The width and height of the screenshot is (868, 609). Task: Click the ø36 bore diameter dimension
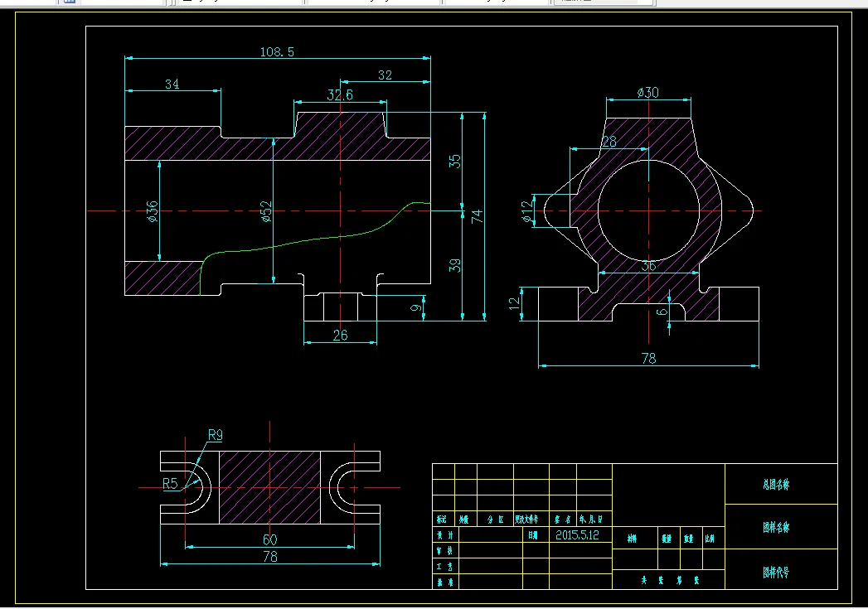(x=153, y=211)
